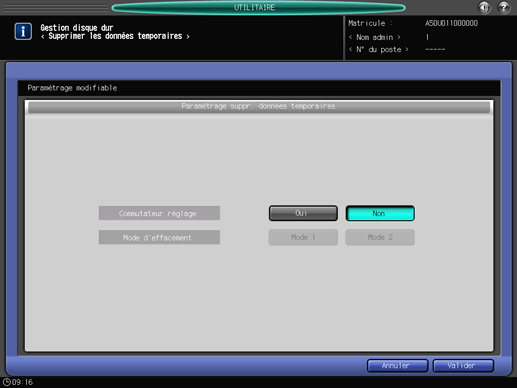Open the help question mark icon
Screen dimensions: 517x388
click(504, 7)
